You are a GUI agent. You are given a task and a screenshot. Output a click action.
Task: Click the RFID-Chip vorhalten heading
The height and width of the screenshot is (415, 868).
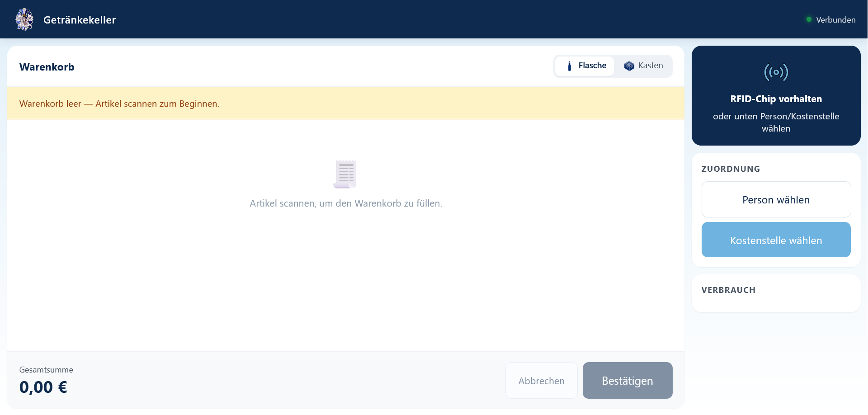(776, 99)
